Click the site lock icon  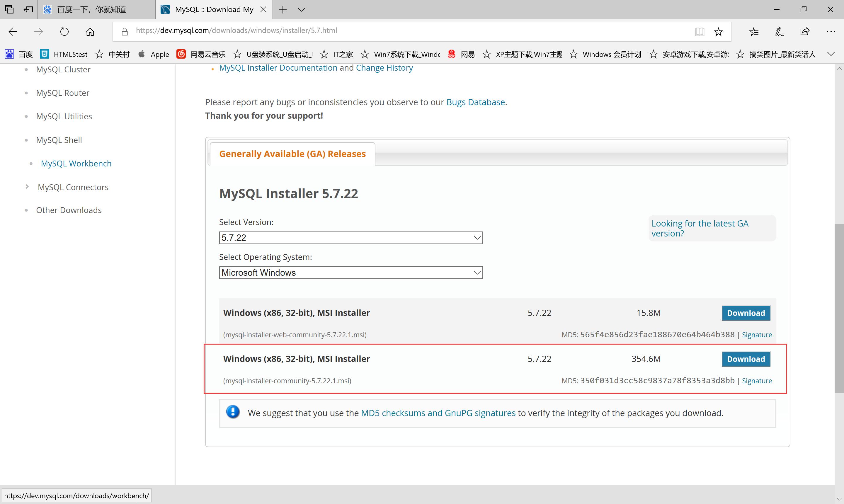coord(125,32)
